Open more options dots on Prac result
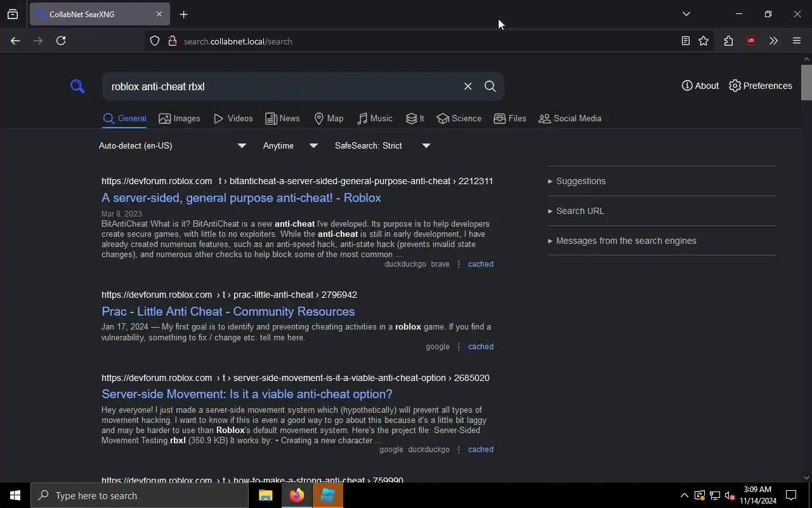 coord(459,347)
